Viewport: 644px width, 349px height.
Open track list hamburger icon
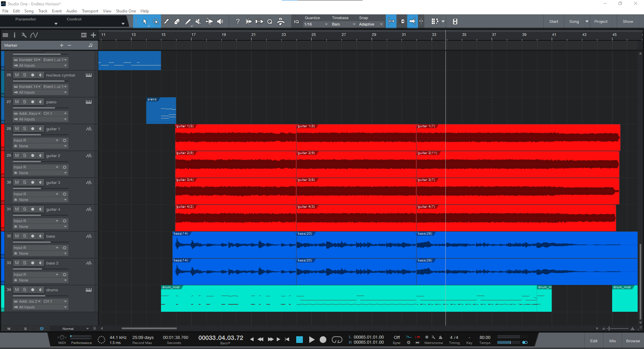click(5, 35)
